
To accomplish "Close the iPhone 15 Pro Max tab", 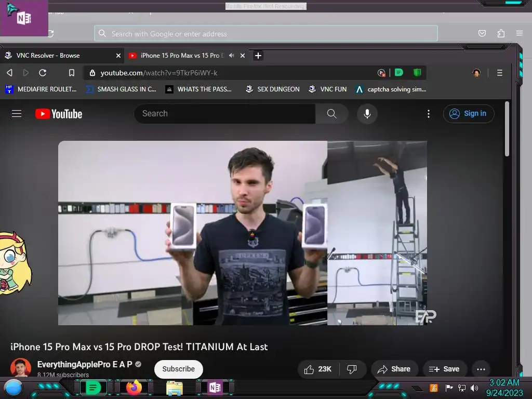I will 243,56.
